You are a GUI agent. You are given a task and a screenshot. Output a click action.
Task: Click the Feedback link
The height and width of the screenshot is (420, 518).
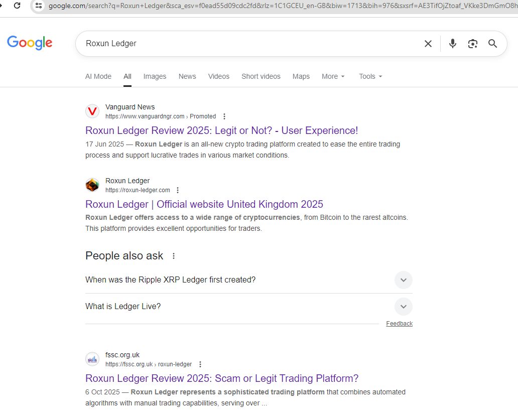click(400, 324)
